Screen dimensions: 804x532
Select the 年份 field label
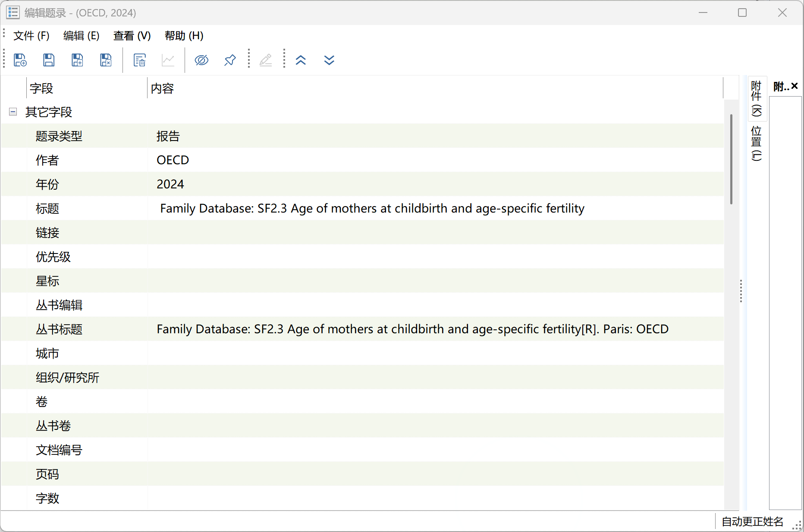[x=47, y=185]
